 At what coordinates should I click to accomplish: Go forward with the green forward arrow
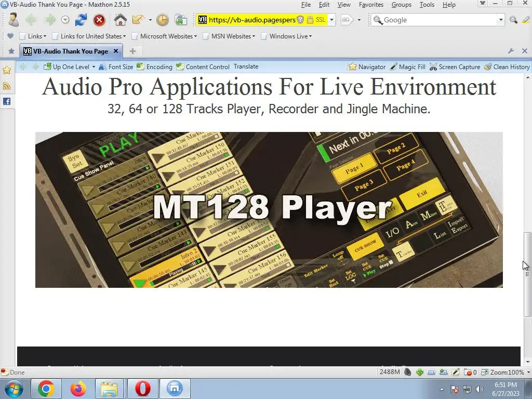pos(50,20)
